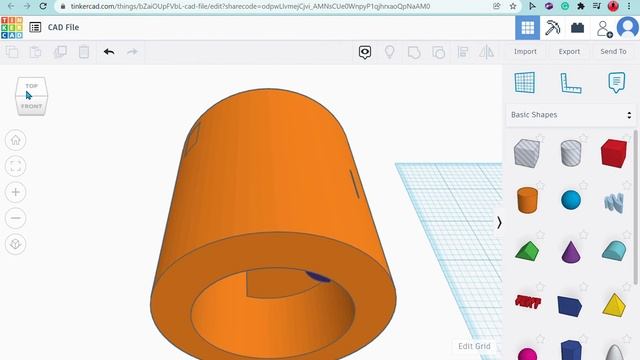The height and width of the screenshot is (360, 640).
Task: Select the red Box shape
Action: [613, 153]
